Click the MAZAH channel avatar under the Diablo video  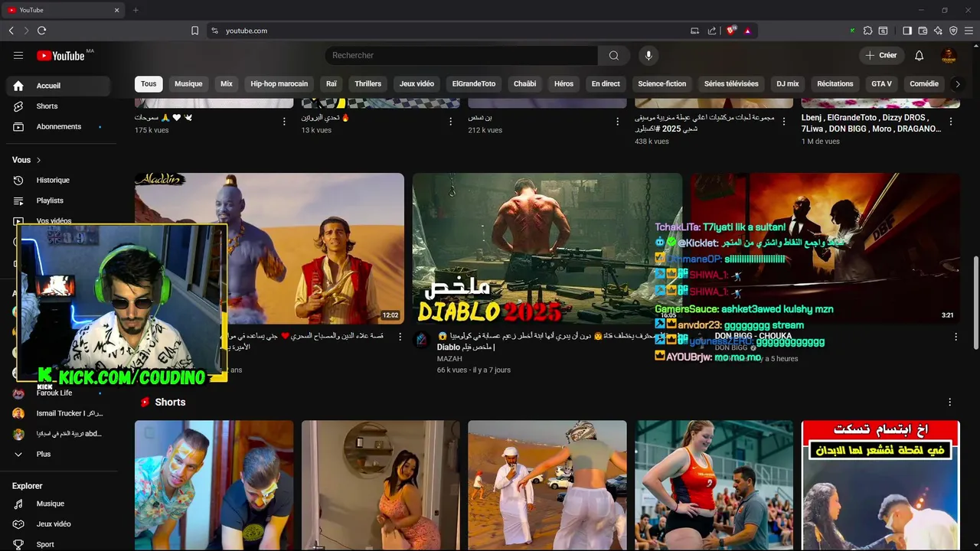pyautogui.click(x=422, y=341)
